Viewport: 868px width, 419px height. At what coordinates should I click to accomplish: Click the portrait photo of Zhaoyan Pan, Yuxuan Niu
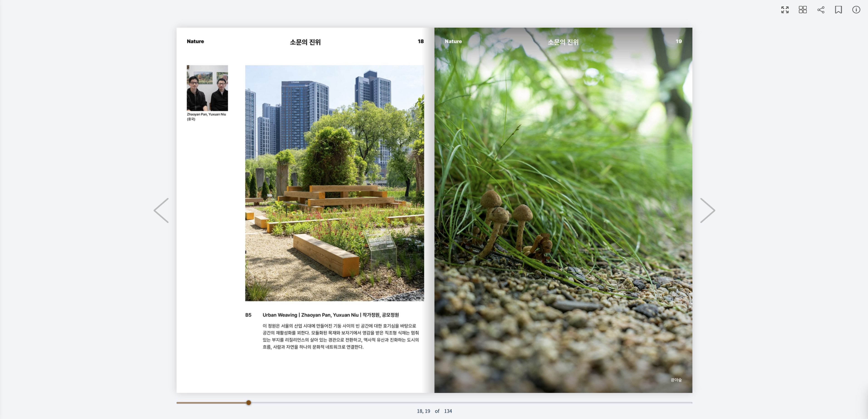(207, 88)
